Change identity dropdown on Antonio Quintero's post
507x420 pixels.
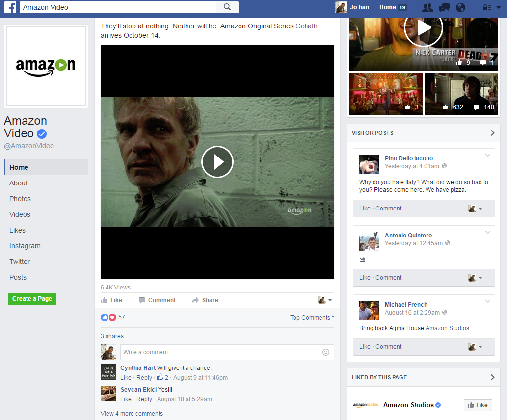click(x=475, y=278)
